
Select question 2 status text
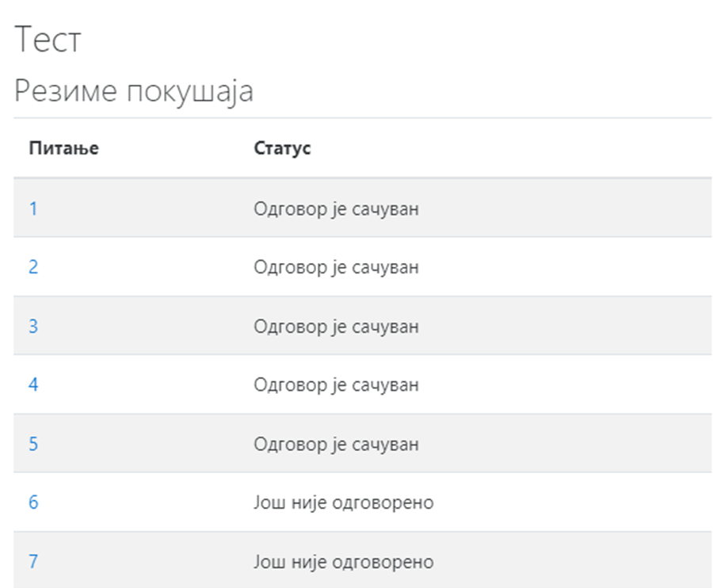click(336, 267)
